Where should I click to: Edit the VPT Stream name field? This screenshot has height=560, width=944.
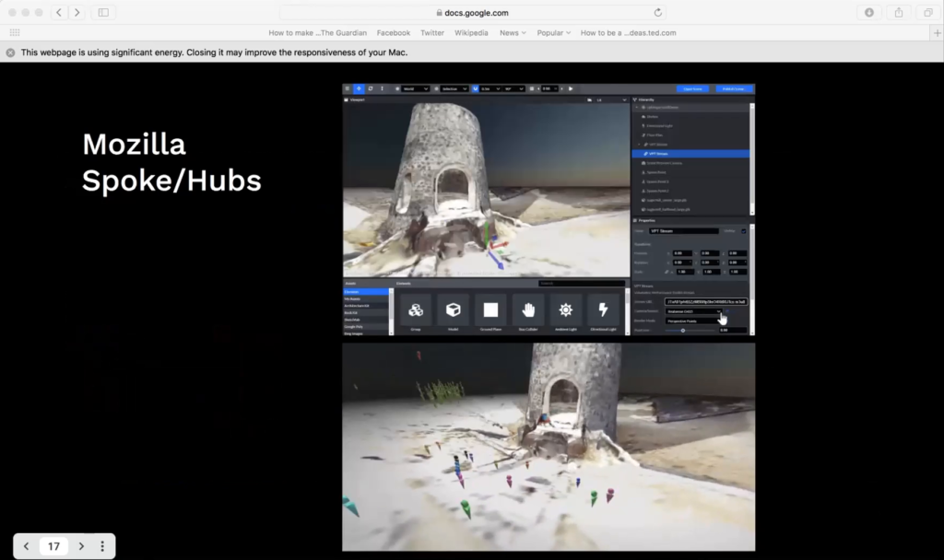(x=683, y=231)
